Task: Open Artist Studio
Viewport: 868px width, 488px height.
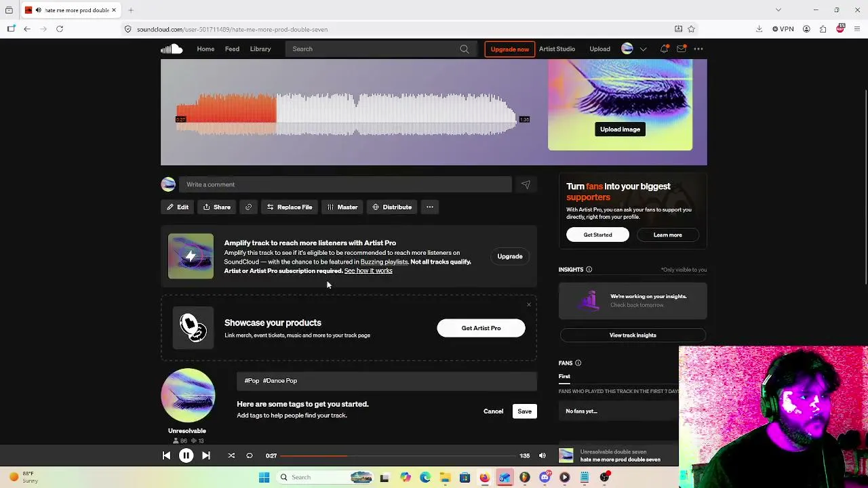Action: point(557,49)
